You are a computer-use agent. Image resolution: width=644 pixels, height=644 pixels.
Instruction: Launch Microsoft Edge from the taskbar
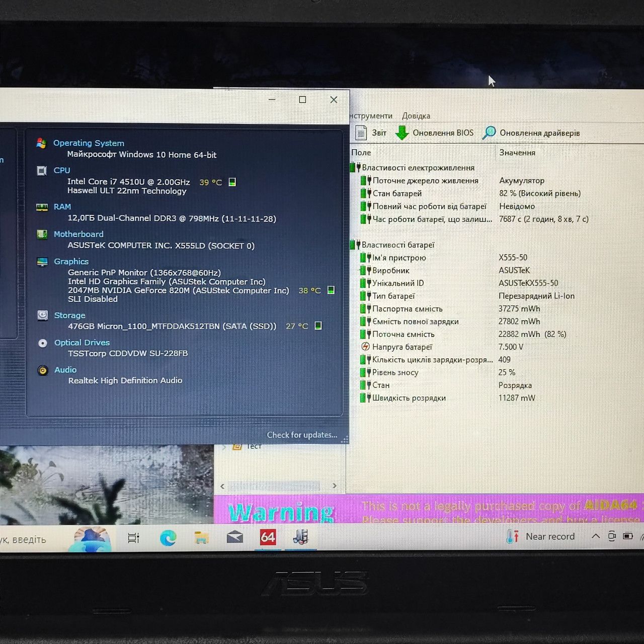tap(168, 538)
